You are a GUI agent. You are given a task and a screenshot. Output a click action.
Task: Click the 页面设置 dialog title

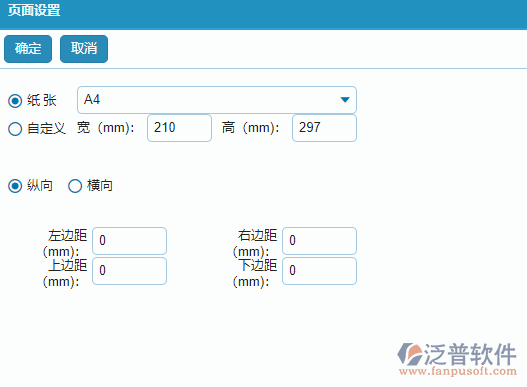(34, 10)
